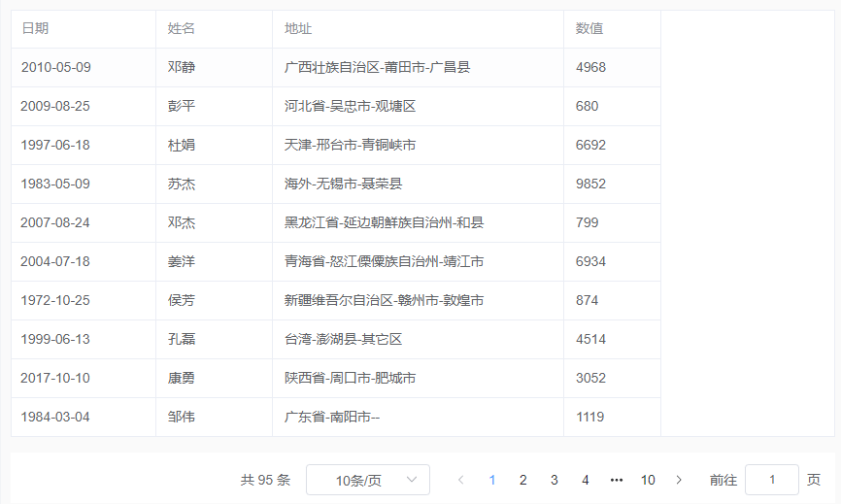
Task: Click address 天津-邢台市-青铜峡市
Action: coord(350,146)
